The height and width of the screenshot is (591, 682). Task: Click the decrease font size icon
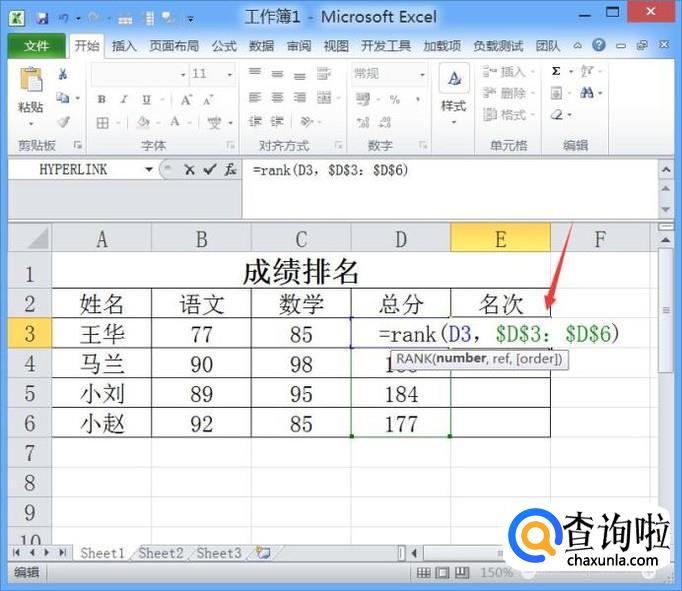[x=207, y=100]
